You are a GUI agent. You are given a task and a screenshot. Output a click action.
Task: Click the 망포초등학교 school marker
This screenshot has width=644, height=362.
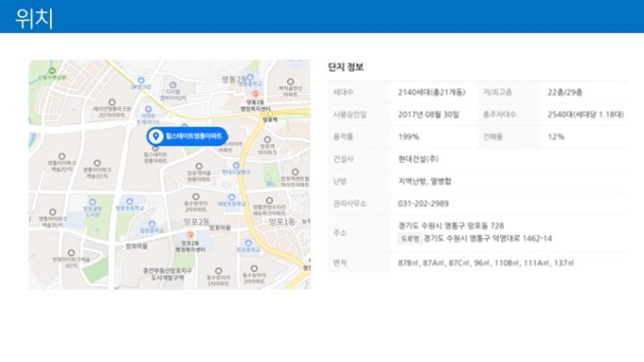click(x=129, y=201)
